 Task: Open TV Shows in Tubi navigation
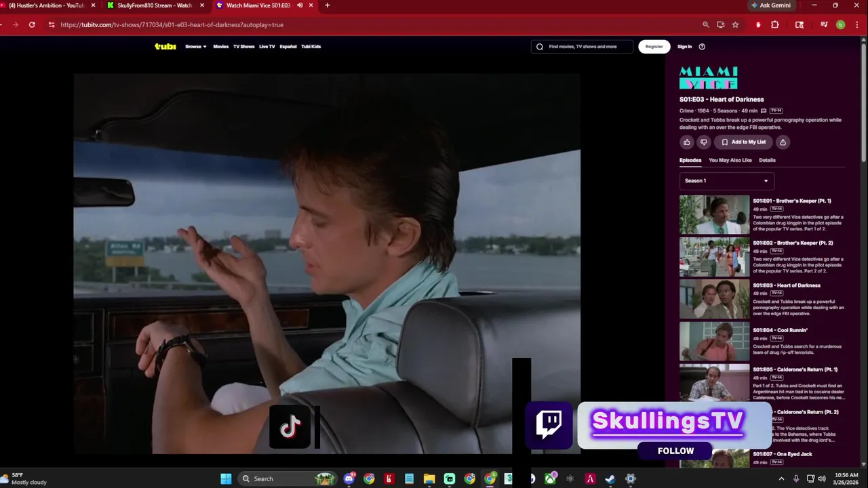coord(243,47)
